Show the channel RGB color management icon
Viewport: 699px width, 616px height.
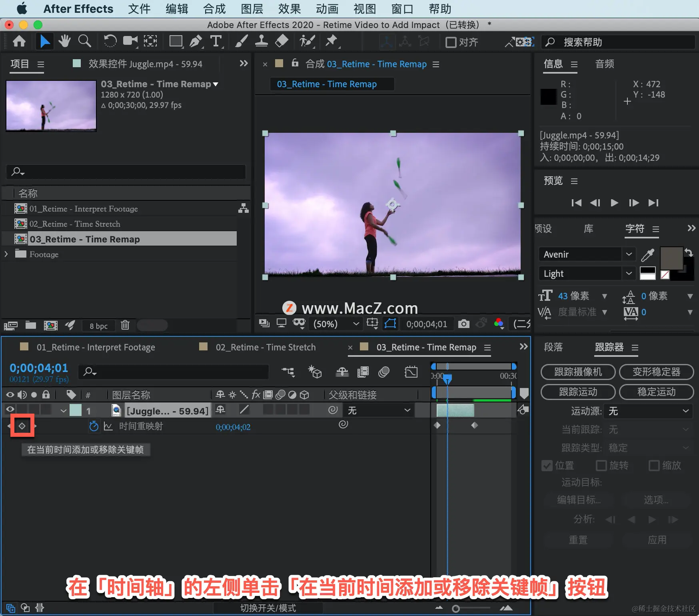pos(499,323)
